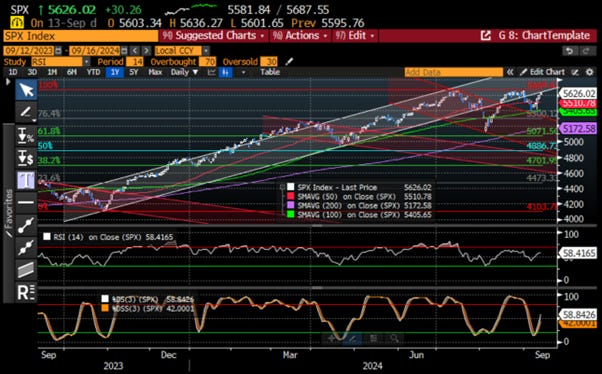Click start date 09/12/2023 field
602x374 pixels.
29,51
